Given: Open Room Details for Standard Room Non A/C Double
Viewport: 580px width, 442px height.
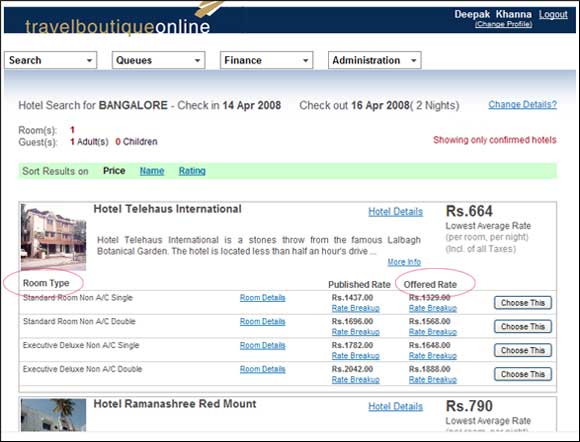Looking at the screenshot, I should [263, 322].
